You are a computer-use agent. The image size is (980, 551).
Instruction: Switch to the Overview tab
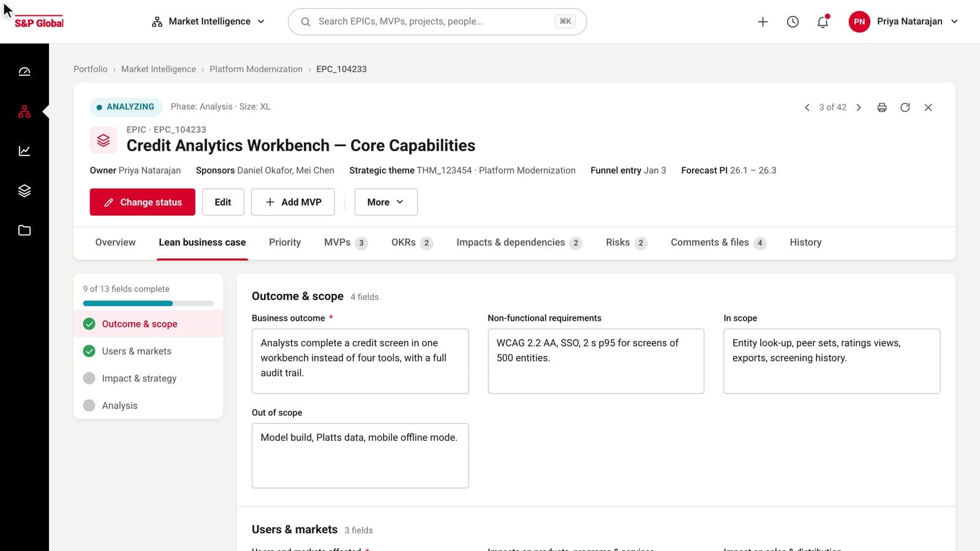[x=116, y=242]
